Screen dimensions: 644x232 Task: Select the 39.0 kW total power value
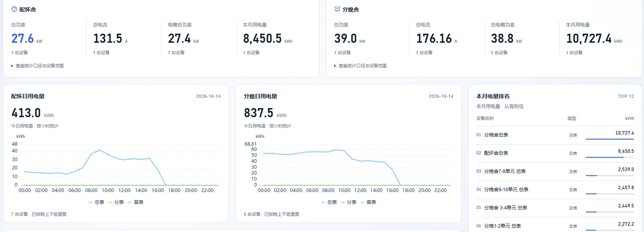click(350, 38)
